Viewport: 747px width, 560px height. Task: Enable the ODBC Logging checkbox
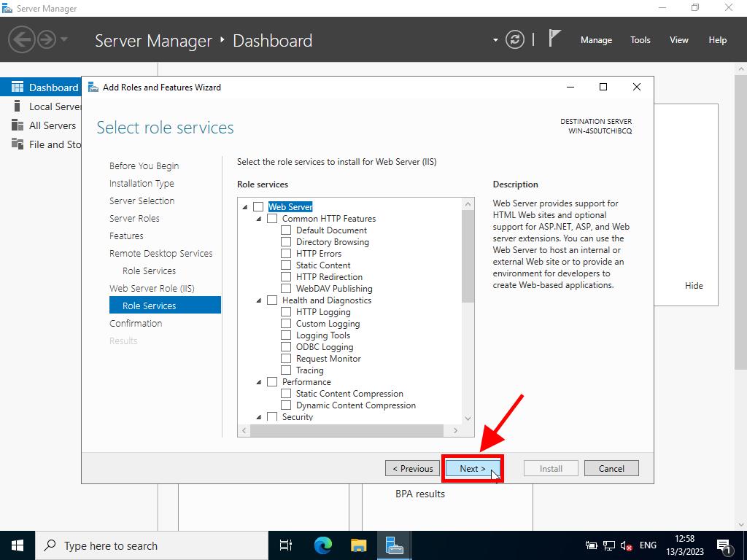point(286,346)
